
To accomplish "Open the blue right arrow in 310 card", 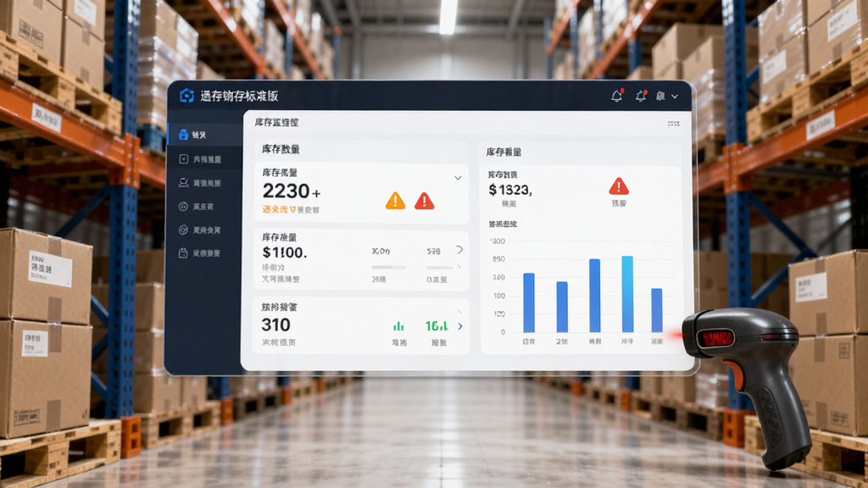I will tap(460, 326).
